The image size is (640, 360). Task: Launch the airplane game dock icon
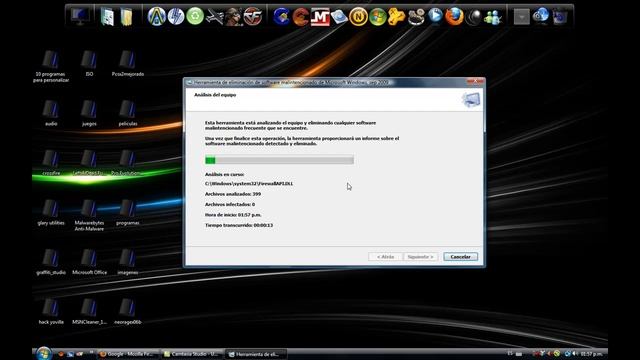click(x=214, y=17)
